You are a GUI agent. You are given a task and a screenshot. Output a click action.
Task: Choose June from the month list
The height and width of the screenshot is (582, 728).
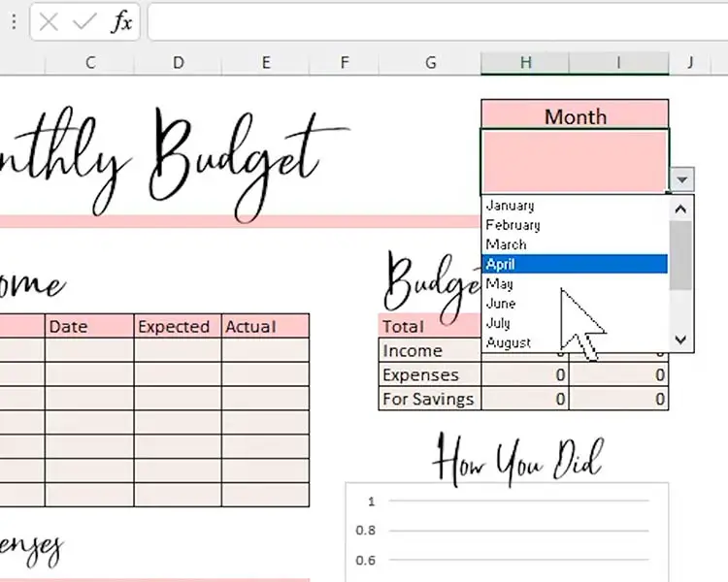tap(575, 304)
